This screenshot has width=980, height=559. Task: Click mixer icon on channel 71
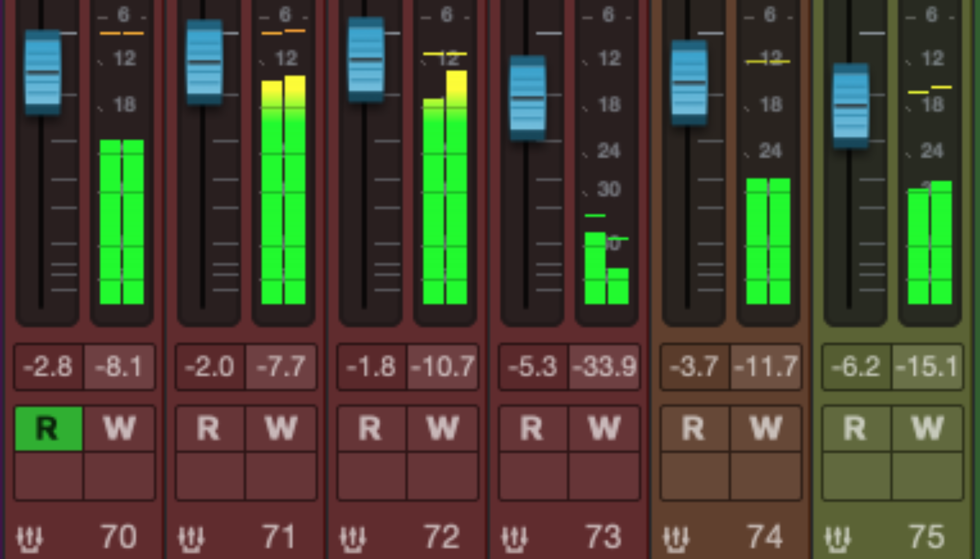191,538
